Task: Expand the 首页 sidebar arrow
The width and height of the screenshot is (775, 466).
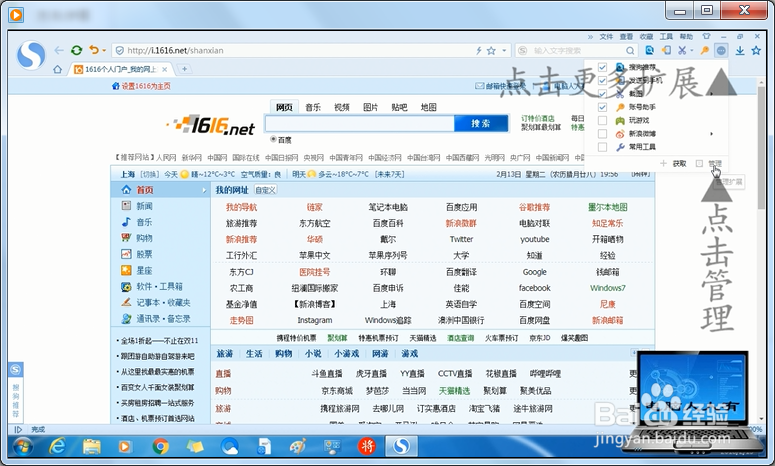Action: (x=204, y=190)
